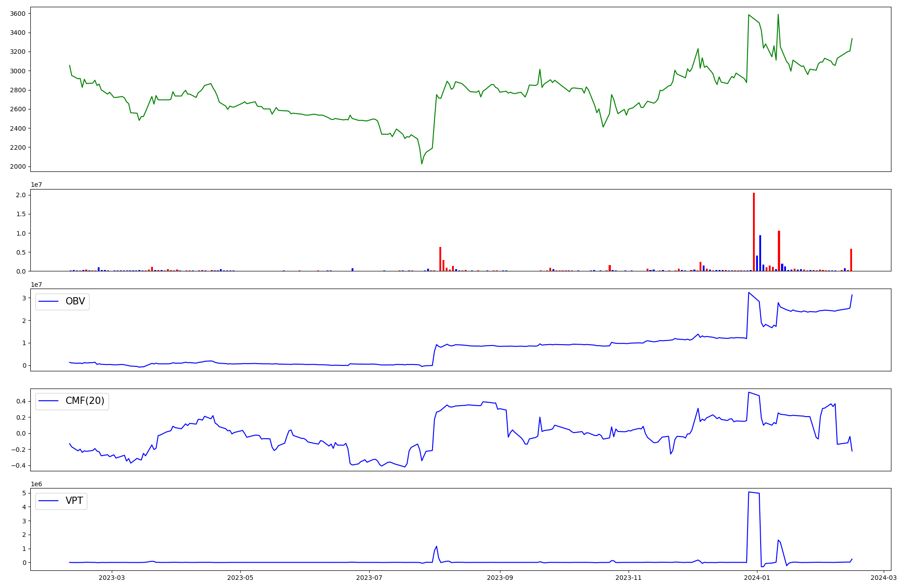Select the 2023-11 date tick label
This screenshot has width=905, height=588.
click(x=629, y=578)
